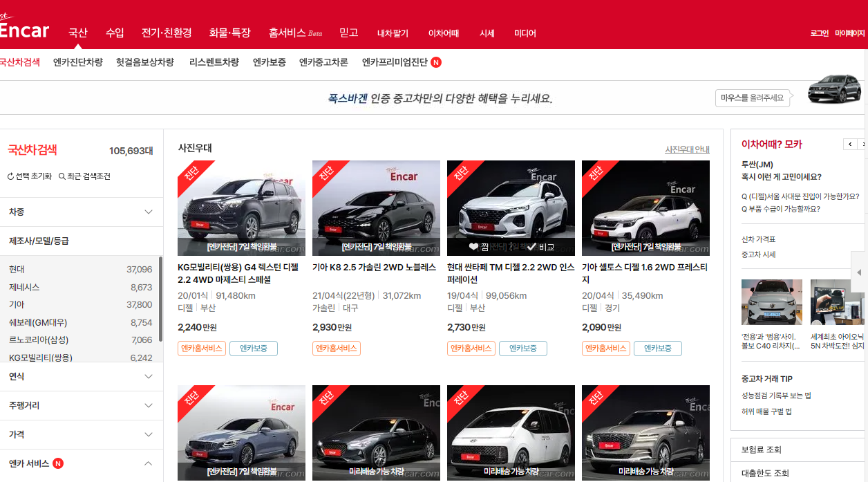Screen dimensions: 868x482
Task: Open the 내차팔기 menu
Action: tap(393, 33)
